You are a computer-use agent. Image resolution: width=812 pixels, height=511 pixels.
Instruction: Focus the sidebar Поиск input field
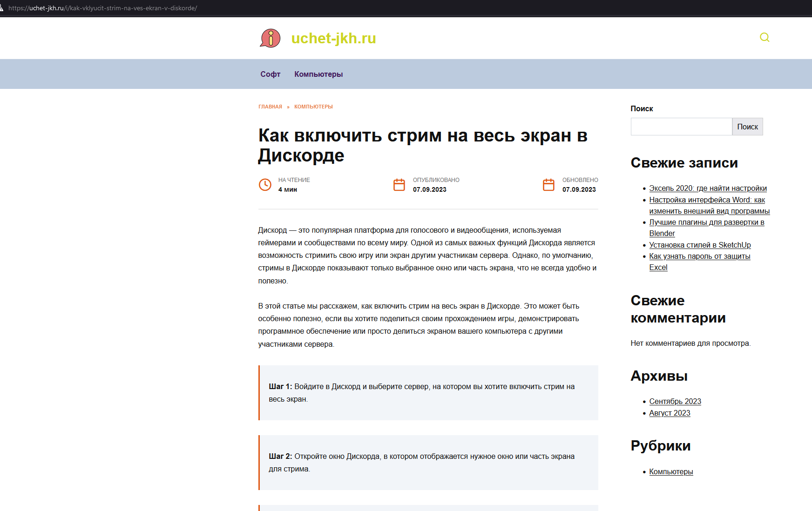coord(681,127)
